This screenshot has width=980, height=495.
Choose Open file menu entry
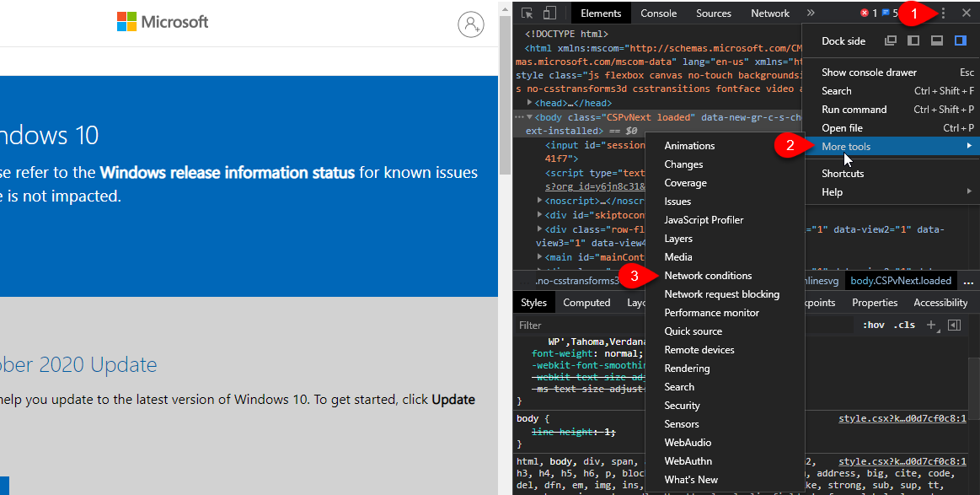coord(891,127)
